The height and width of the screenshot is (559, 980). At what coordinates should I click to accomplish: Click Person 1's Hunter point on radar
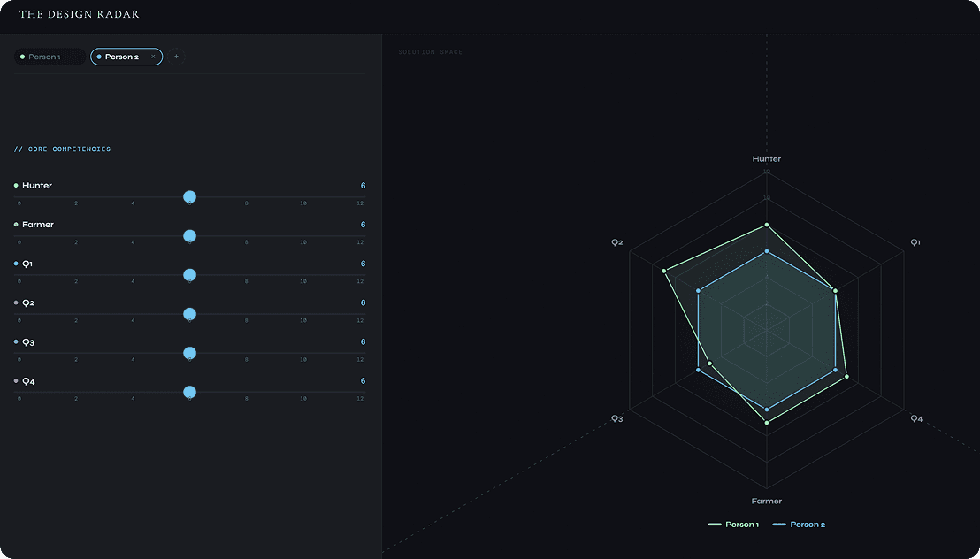[767, 225]
